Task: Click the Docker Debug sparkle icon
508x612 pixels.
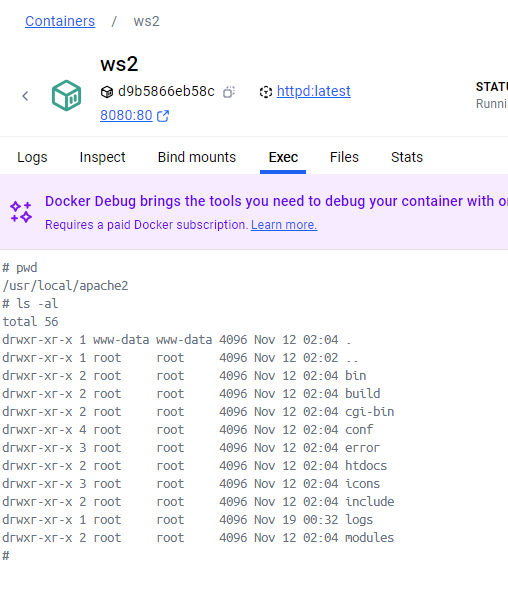Action: pyautogui.click(x=21, y=212)
